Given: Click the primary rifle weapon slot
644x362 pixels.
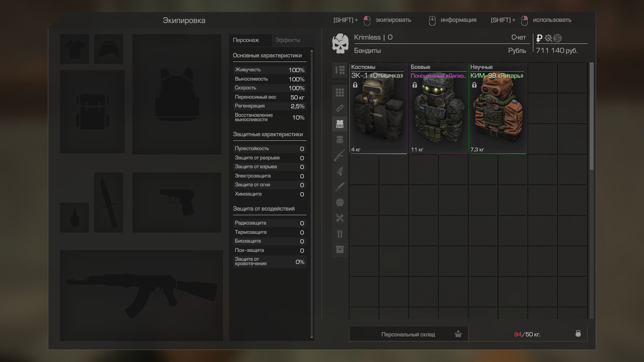Looking at the screenshot, I should pos(141,296).
